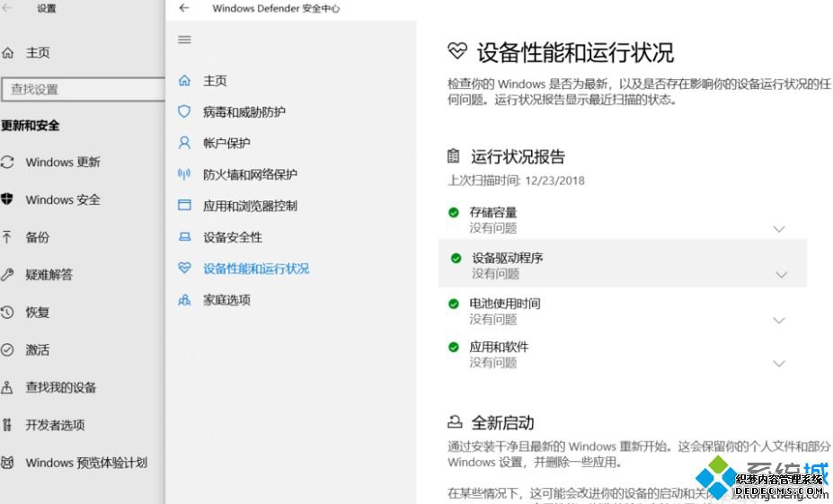
Task: Click the Find my device icon
Action: (x=7, y=387)
